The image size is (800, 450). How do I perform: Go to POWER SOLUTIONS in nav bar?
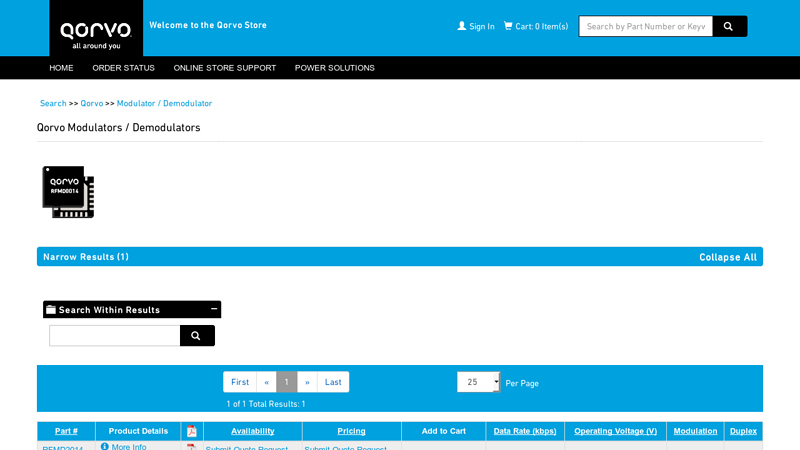334,68
